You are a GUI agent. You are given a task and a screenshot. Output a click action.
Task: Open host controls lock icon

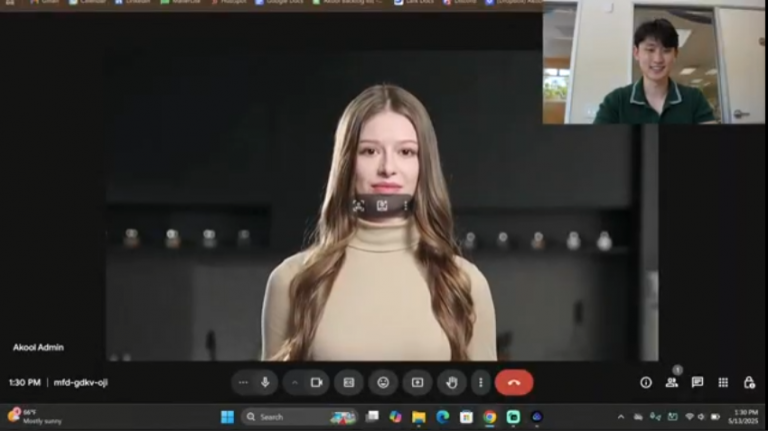pos(749,382)
